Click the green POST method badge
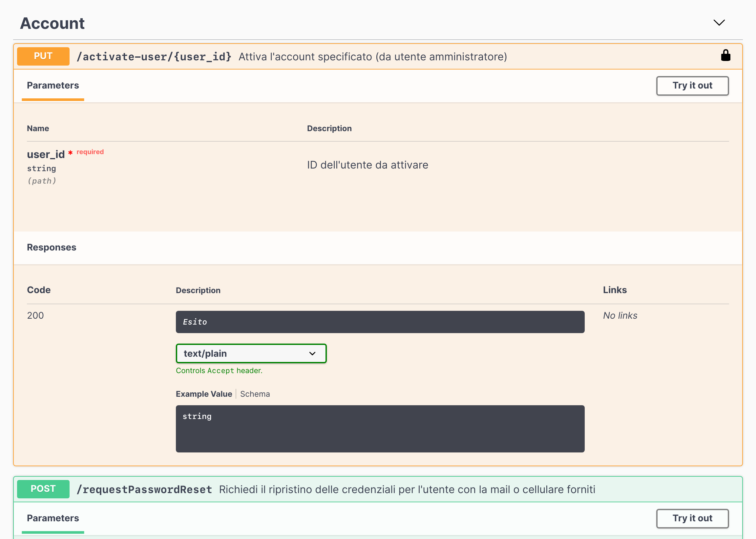This screenshot has width=756, height=539. 43,489
